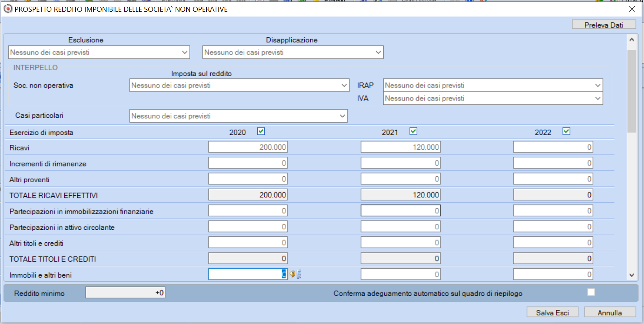Screen dimensions: 644x324
Task: Click Immobili e altri beni 2022 field
Action: pos(553,274)
